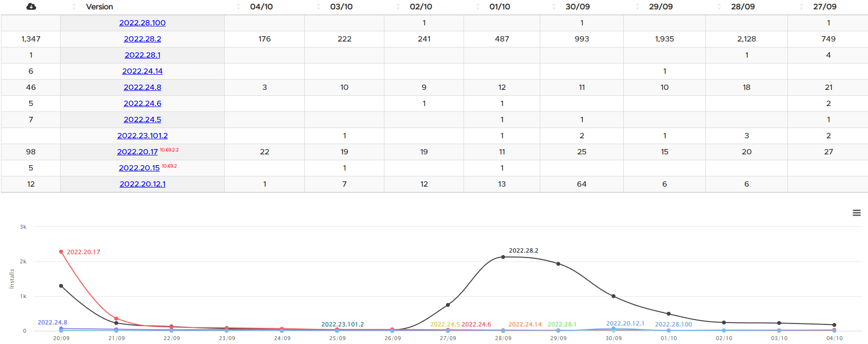
Task: Click the 98 total for 2022.20.17
Action: (31, 152)
